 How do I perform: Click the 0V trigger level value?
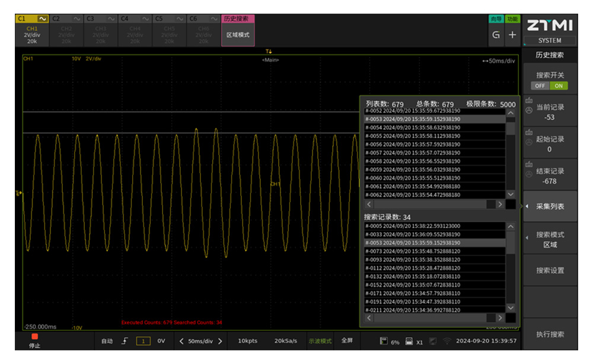click(x=161, y=341)
